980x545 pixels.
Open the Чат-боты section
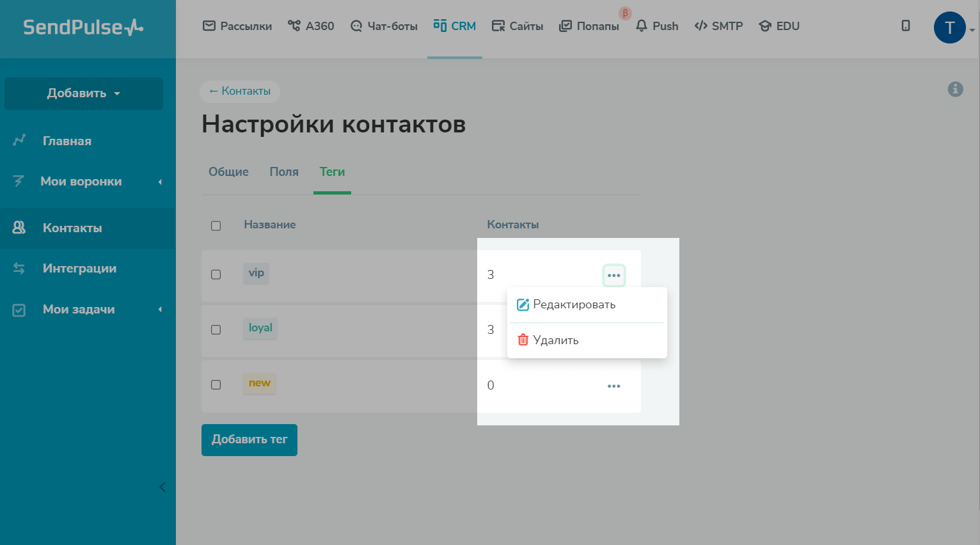384,26
